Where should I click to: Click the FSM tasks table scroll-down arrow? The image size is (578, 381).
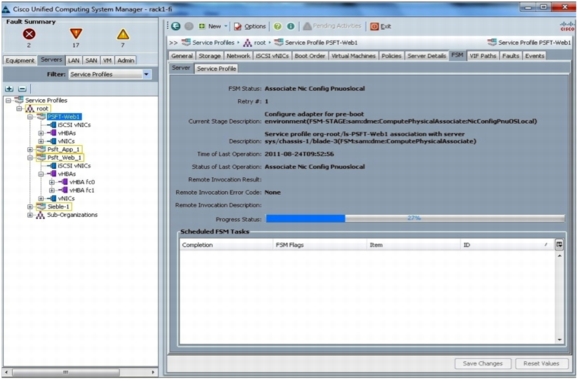click(x=560, y=340)
